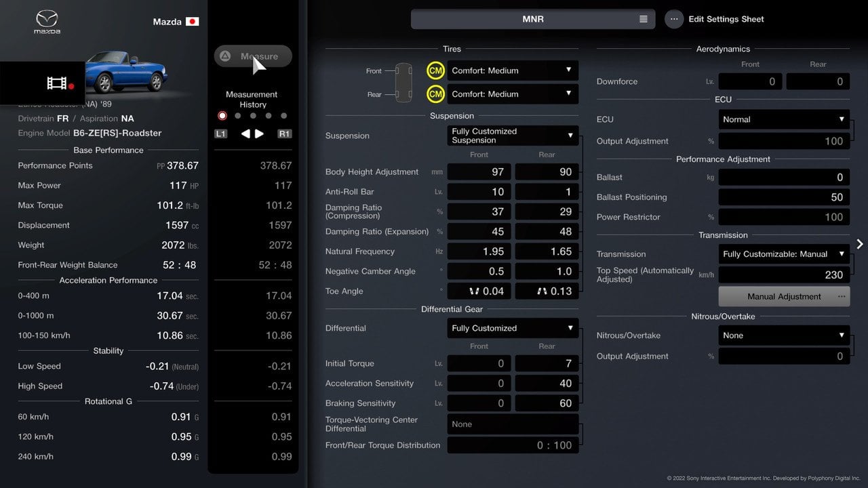The image size is (868, 488).
Task: Click the R1 shoulder button indicator
Action: (285, 134)
